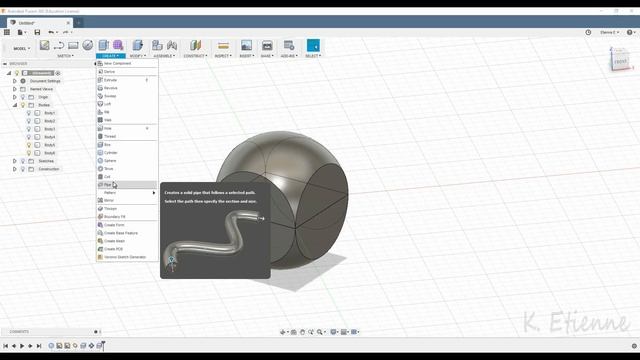Choose Revolve in Create menu
The image size is (640, 360).
click(127, 88)
